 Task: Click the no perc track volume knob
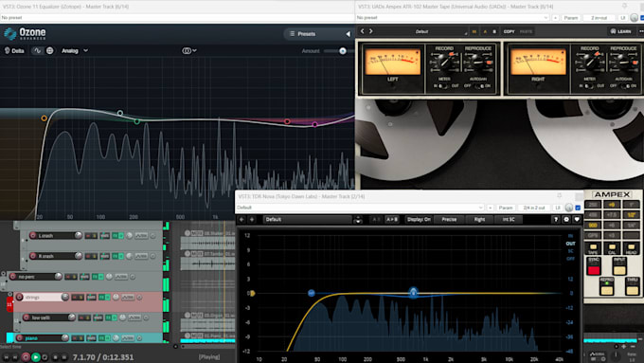pyautogui.click(x=59, y=276)
